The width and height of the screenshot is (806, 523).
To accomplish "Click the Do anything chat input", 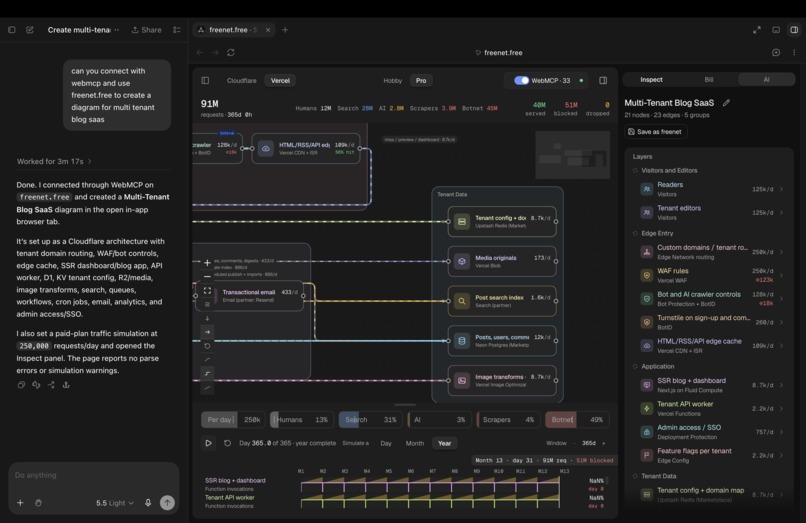I will pyautogui.click(x=94, y=475).
